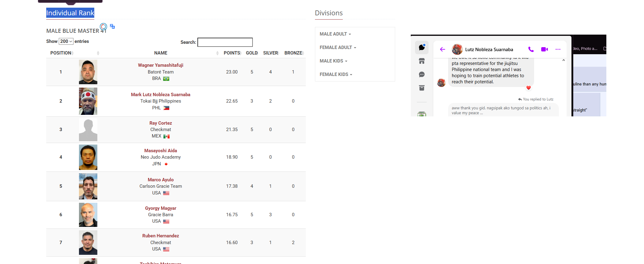Viewport: 644px width, 264px height.
Task: Click Masayoshi Aida's photo thumbnail
Action: pos(88,157)
